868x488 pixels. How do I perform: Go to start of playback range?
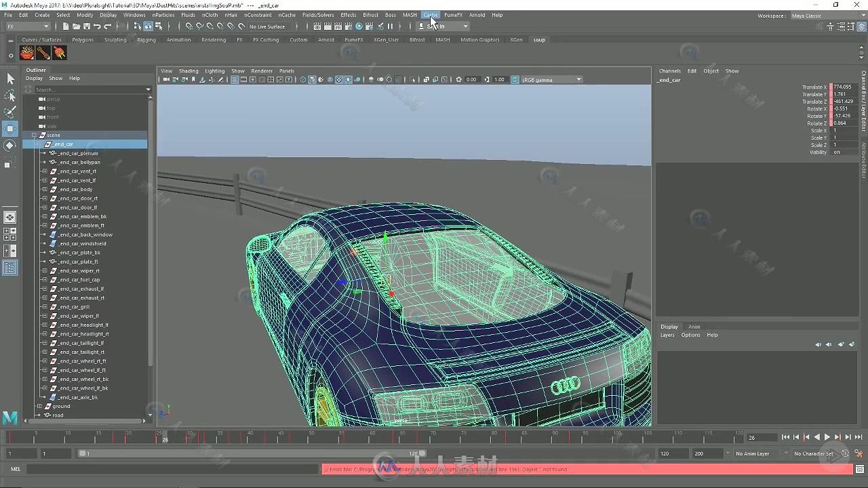(x=785, y=437)
